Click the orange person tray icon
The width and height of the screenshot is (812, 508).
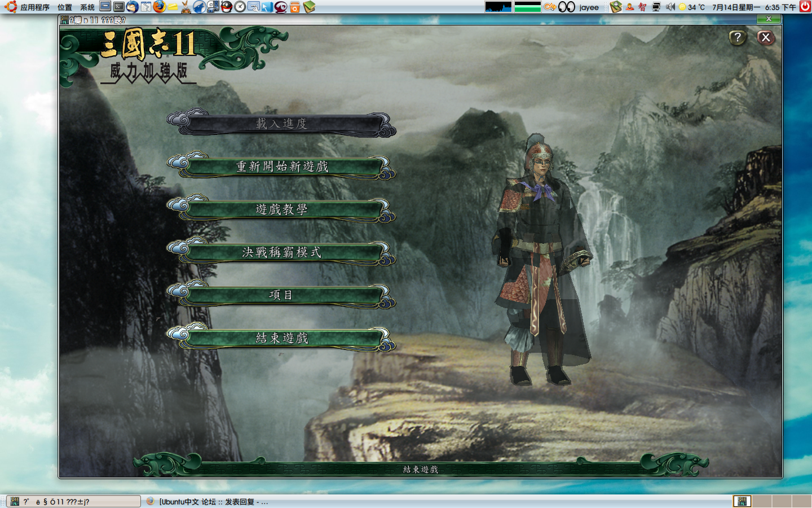(x=630, y=7)
